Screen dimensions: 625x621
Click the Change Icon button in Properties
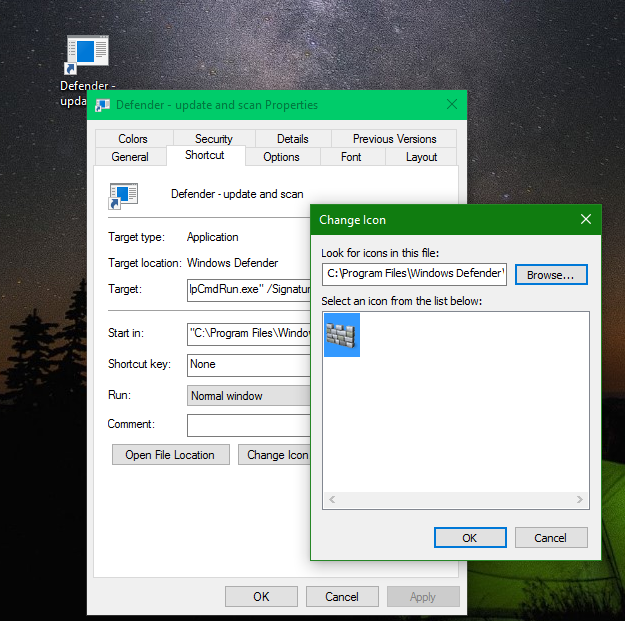pyautogui.click(x=275, y=455)
